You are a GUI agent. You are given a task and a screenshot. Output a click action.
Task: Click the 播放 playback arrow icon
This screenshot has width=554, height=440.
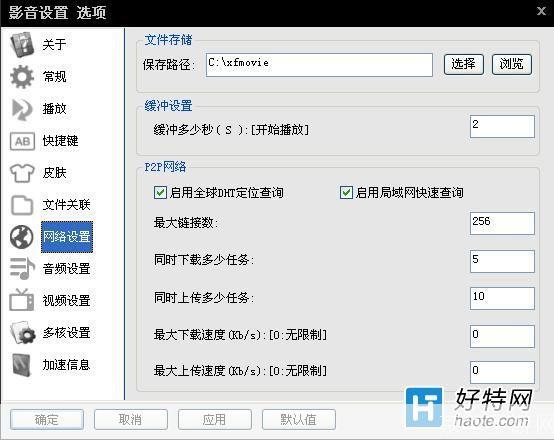tap(22, 109)
